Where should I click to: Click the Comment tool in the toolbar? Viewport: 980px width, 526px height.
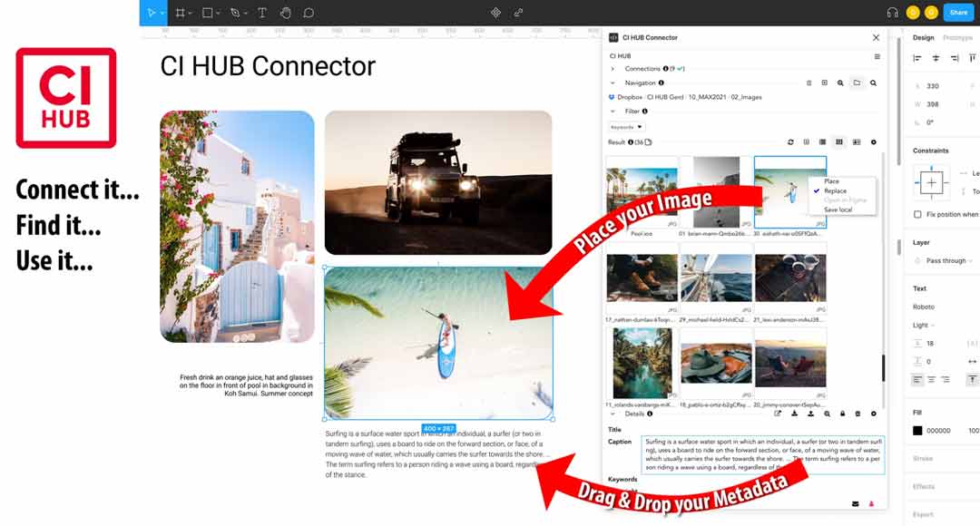click(x=309, y=13)
